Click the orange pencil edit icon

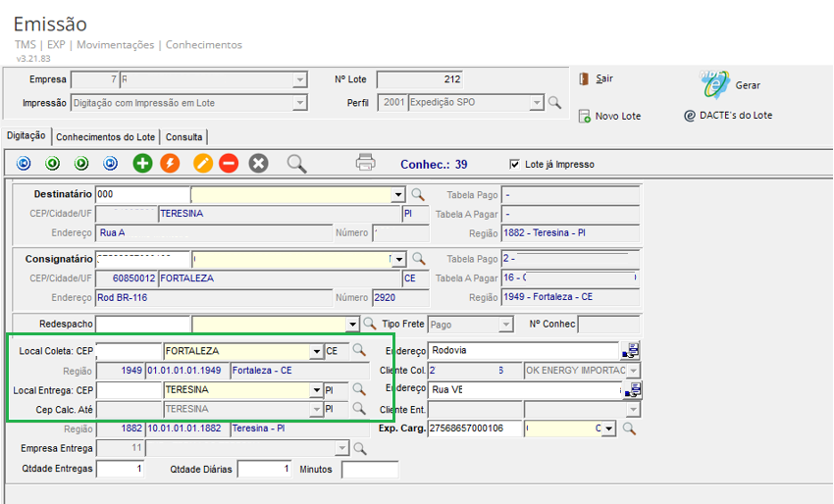tap(203, 164)
